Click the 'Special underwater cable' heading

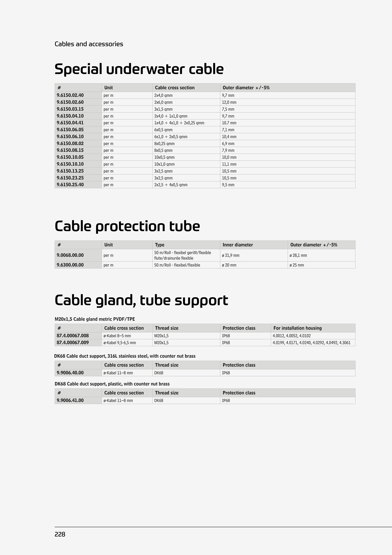click(139, 69)
